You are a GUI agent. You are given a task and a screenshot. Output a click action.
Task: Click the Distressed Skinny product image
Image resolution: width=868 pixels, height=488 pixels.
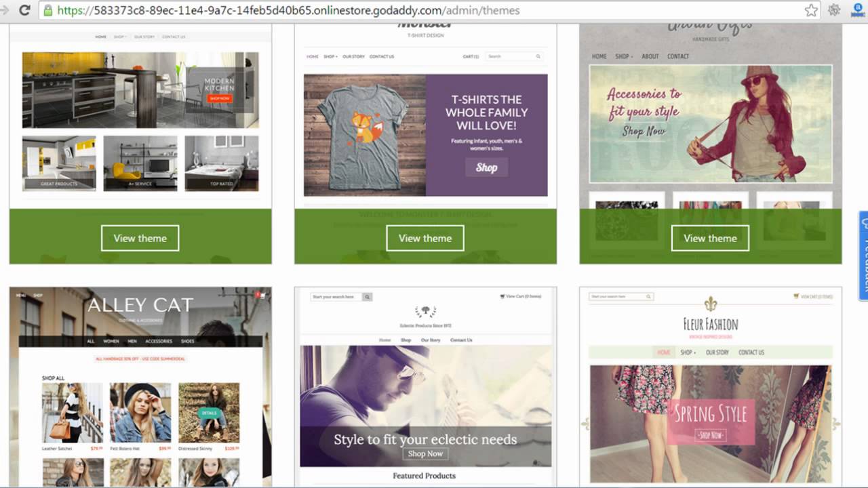click(209, 413)
